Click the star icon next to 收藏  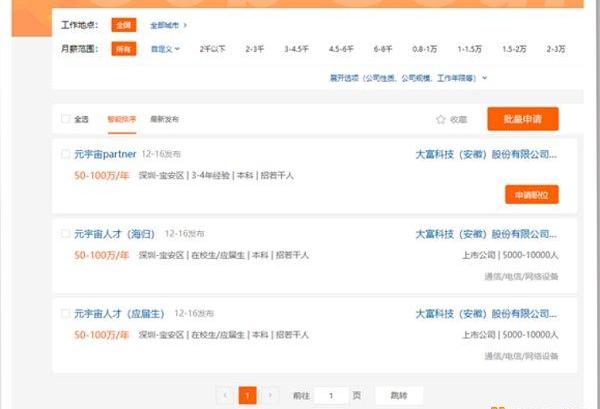440,120
